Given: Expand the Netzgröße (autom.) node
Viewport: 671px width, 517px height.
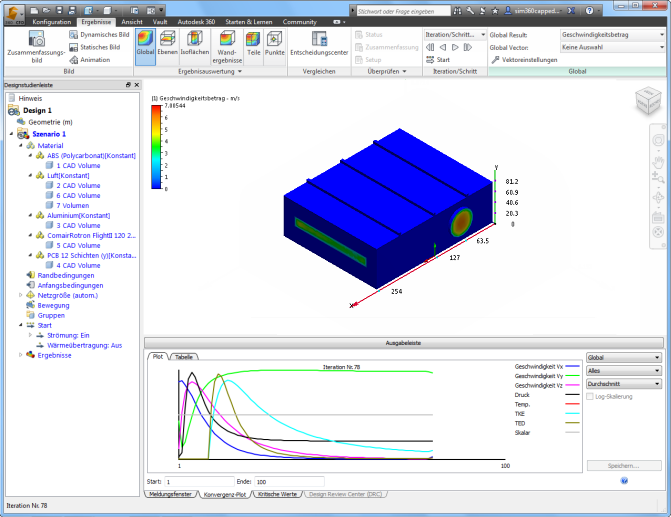Looking at the screenshot, I should 20,295.
